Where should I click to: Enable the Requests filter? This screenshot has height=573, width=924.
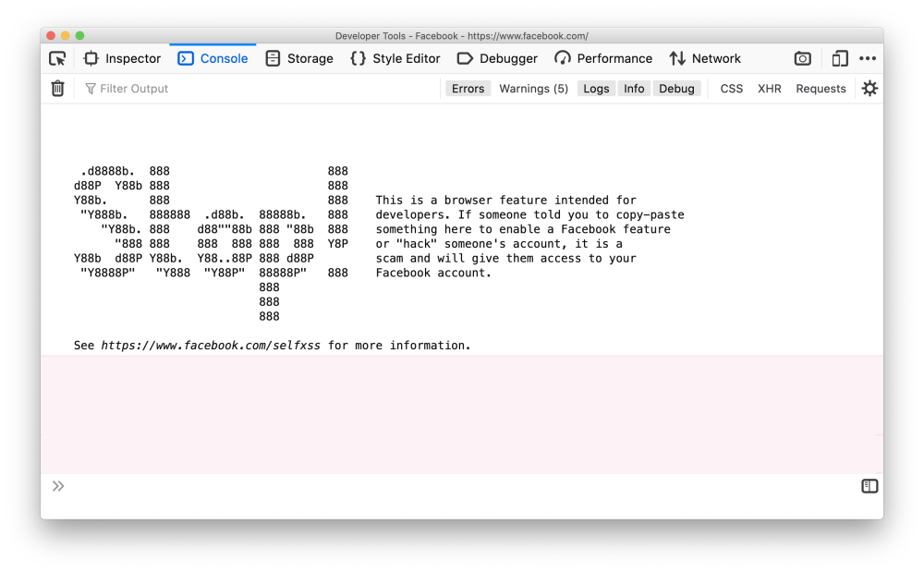pyautogui.click(x=821, y=89)
